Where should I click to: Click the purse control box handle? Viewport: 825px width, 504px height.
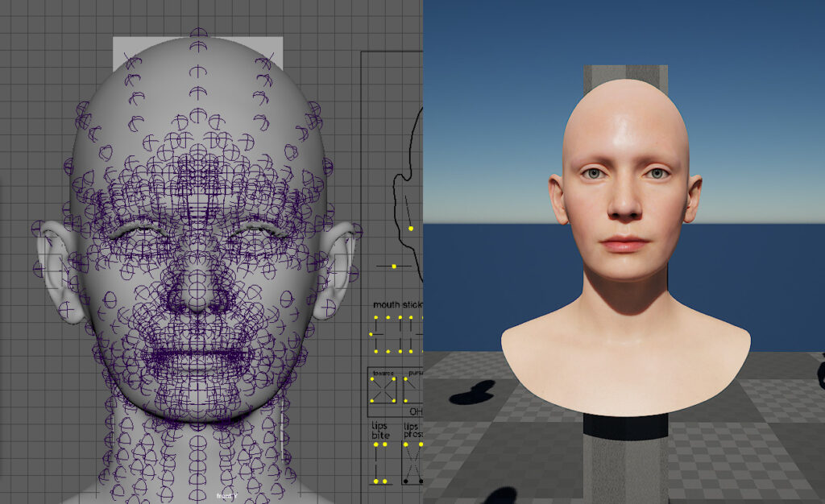tap(406, 378)
